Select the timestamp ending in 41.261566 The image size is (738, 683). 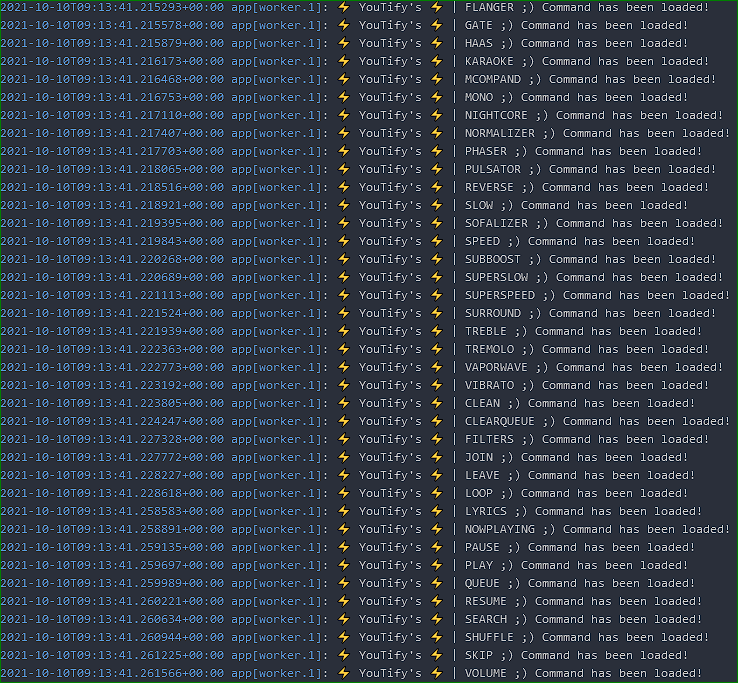click(x=112, y=673)
